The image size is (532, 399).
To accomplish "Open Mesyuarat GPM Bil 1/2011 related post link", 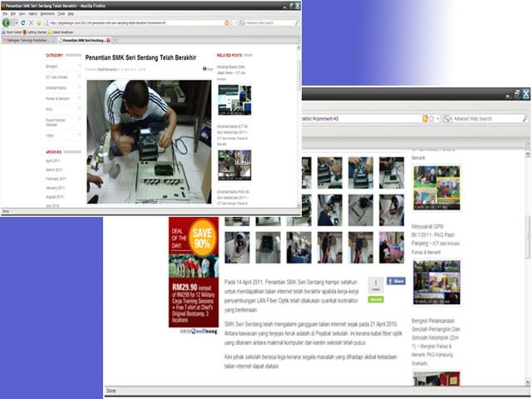I will 436,239.
